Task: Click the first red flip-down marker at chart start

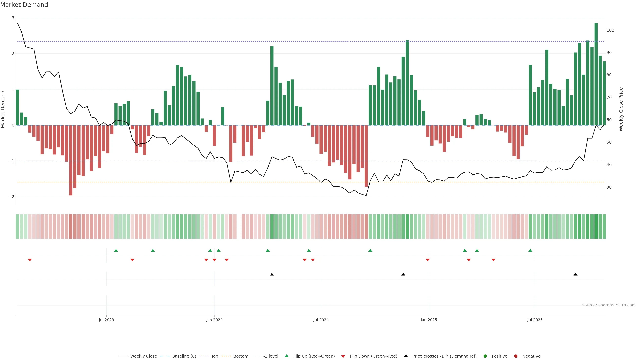Action: (30, 260)
